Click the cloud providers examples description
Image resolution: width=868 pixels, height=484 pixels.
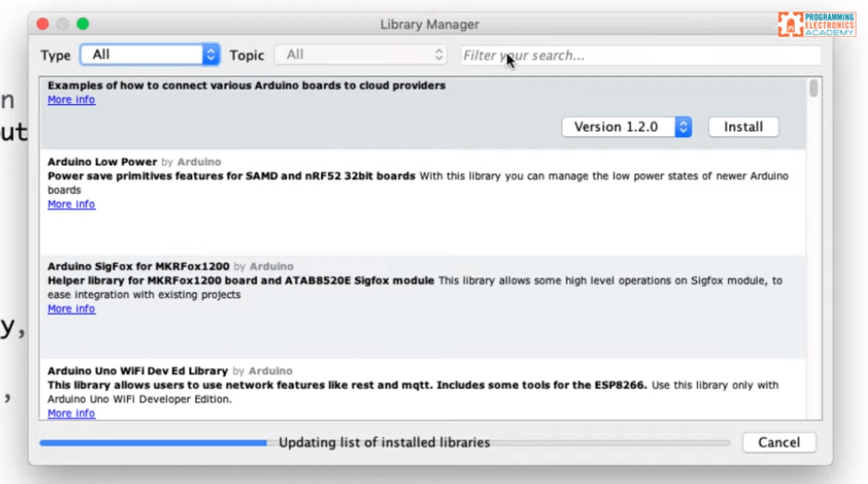point(247,85)
